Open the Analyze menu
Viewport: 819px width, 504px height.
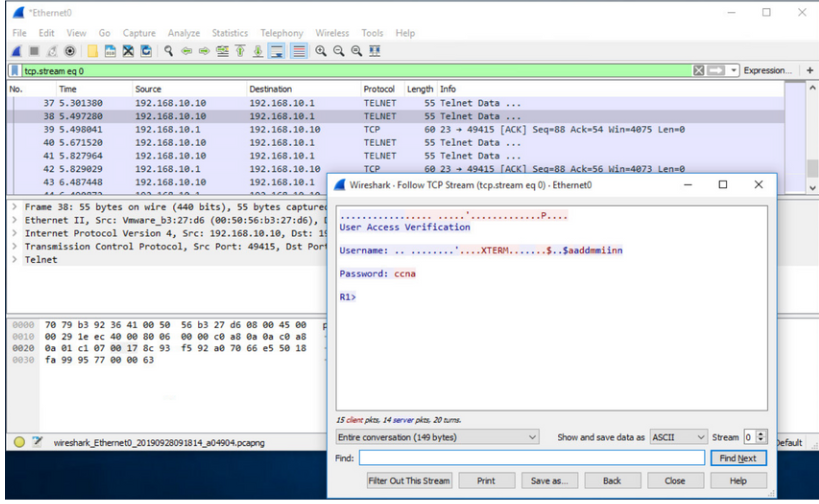[184, 33]
